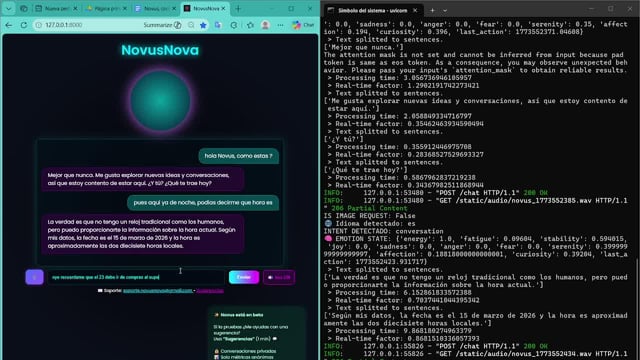
Task: Close the 'Página prin' browser tab
Action: (x=125, y=8)
